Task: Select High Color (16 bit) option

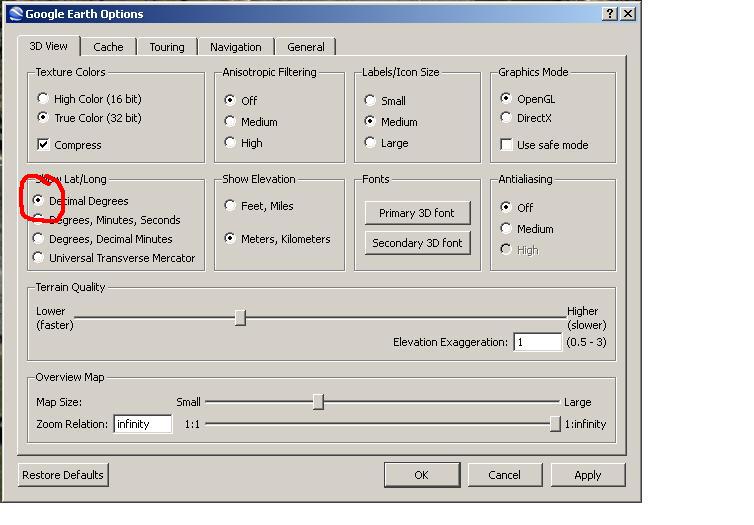Action: [x=42, y=98]
